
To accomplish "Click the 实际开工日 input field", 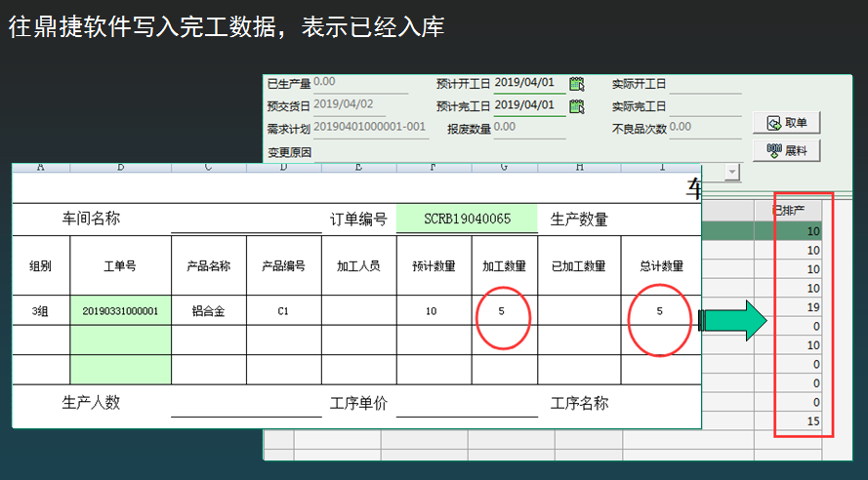I will 705,84.
